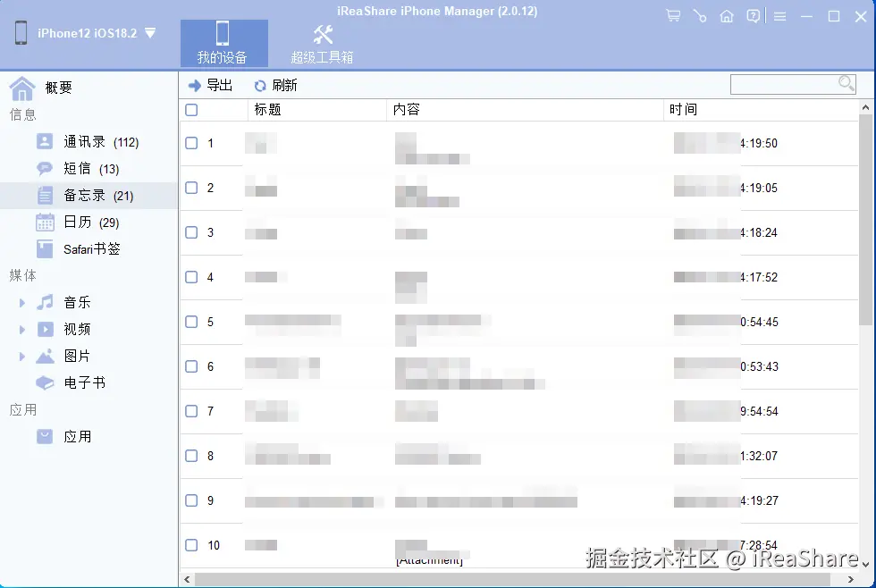Click the speech bubble icon for 短信
This screenshot has width=876, height=588.
[x=45, y=168]
